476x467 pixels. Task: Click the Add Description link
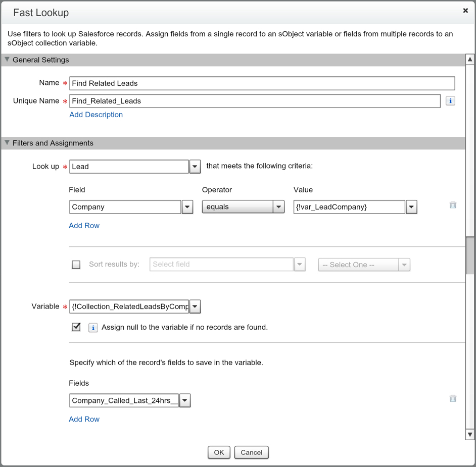(96, 115)
